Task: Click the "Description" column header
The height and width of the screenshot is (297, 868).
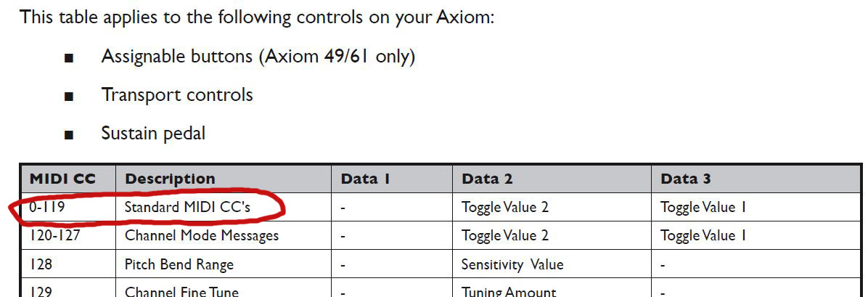Action: pyautogui.click(x=170, y=179)
